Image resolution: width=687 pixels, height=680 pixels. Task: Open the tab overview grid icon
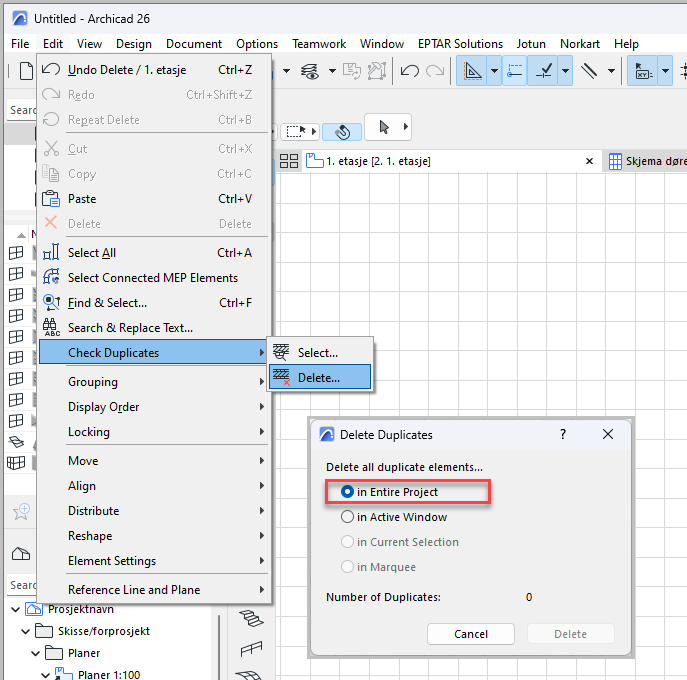click(x=289, y=161)
